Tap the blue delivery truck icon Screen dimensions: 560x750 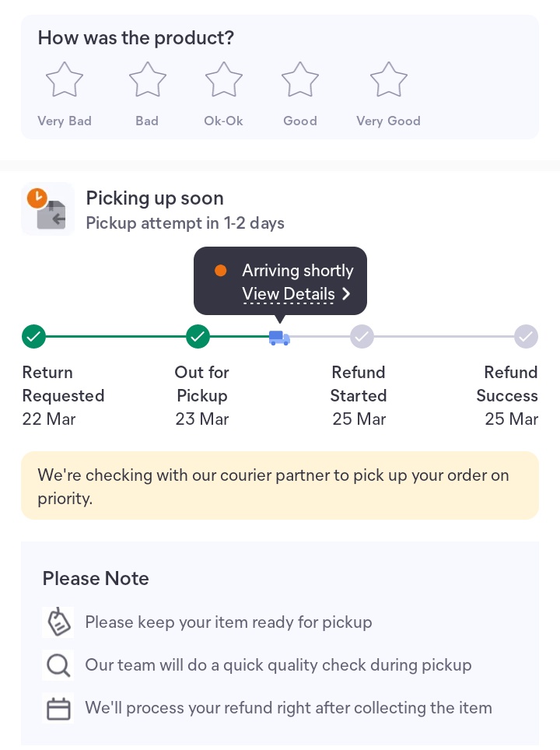(x=279, y=338)
